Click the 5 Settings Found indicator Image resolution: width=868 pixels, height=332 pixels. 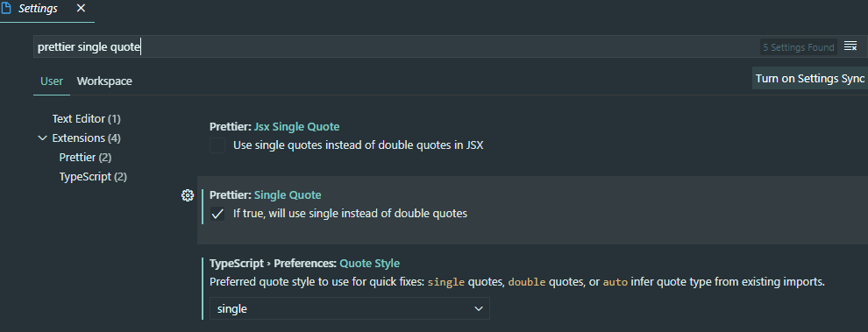[x=798, y=47]
